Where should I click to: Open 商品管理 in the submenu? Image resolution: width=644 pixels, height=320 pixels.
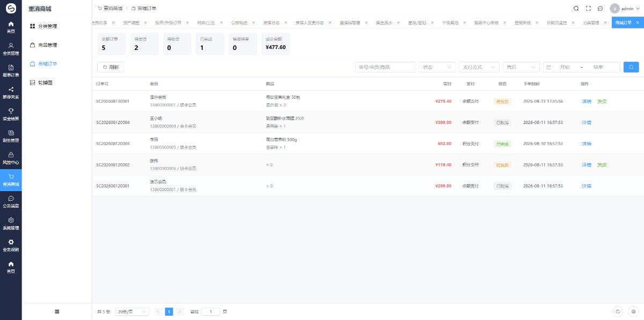pos(57,45)
